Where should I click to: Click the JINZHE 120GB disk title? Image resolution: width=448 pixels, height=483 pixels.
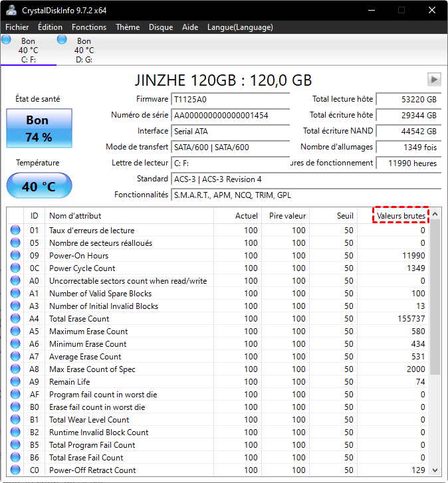pyautogui.click(x=223, y=80)
